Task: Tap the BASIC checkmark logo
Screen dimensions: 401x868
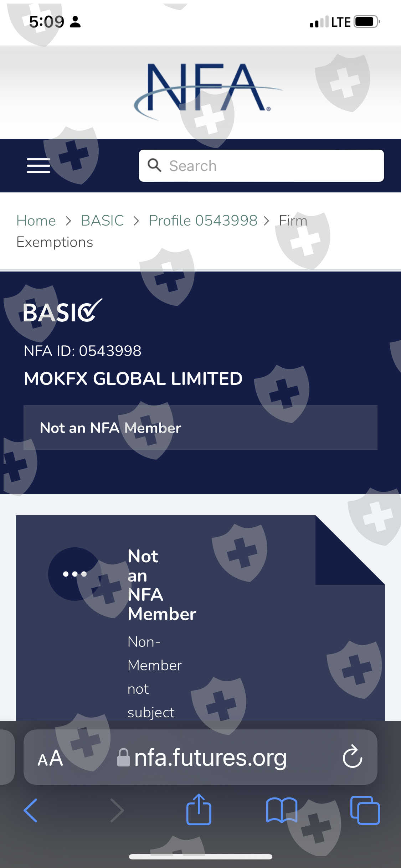Action: pyautogui.click(x=62, y=311)
